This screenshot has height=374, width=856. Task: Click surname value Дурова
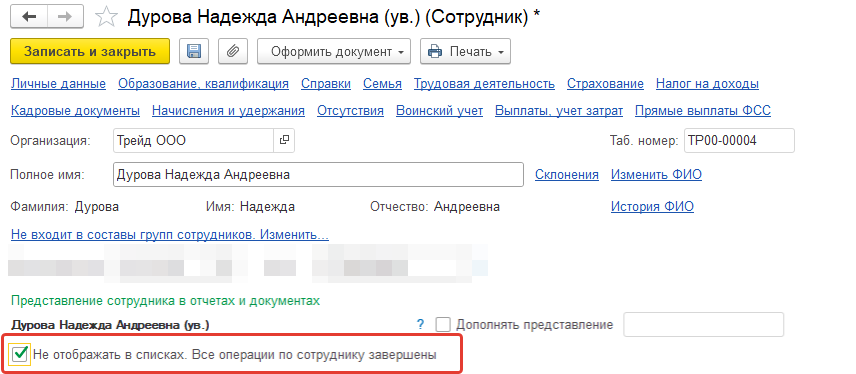tap(97, 207)
